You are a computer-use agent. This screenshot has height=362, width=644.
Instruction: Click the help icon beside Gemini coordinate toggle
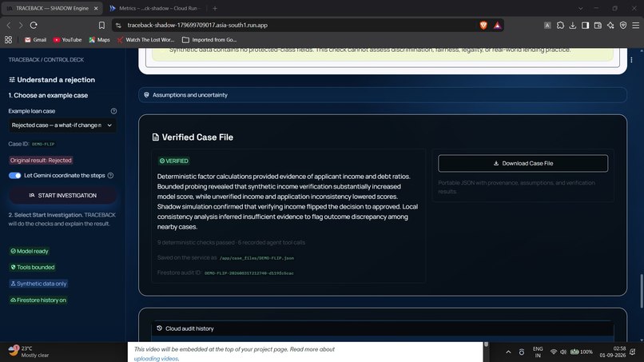[x=110, y=176]
